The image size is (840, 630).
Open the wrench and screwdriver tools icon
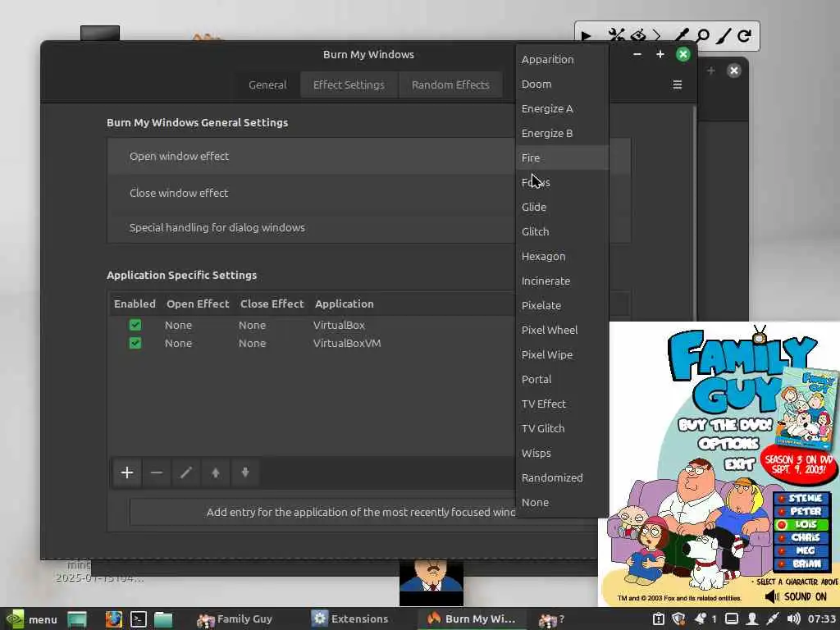coord(616,36)
